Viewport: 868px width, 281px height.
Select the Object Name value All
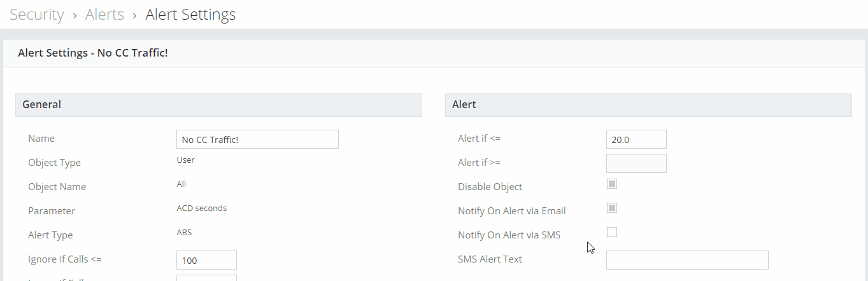[181, 184]
